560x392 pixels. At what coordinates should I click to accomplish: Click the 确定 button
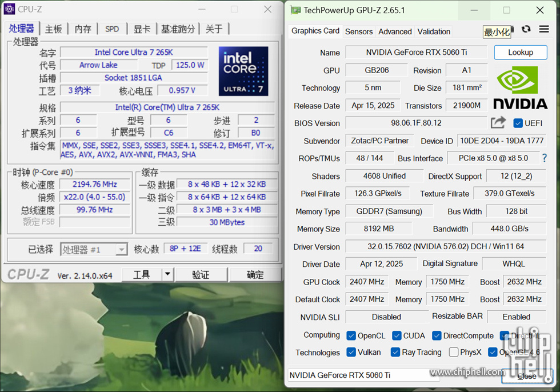(255, 274)
